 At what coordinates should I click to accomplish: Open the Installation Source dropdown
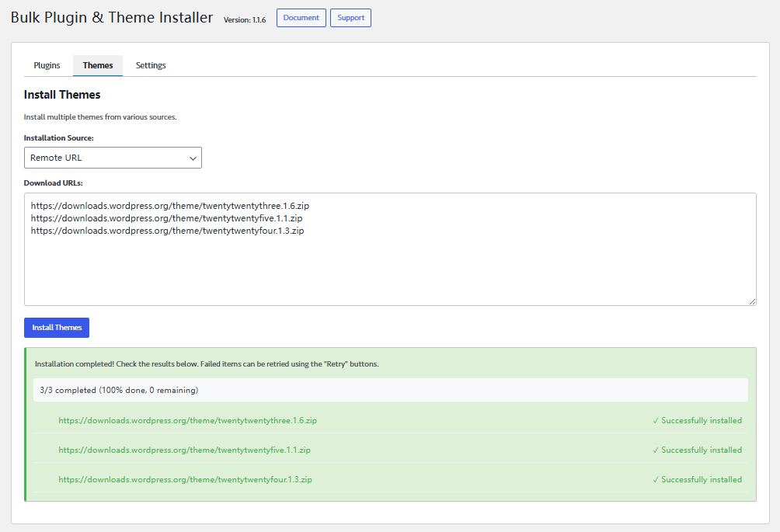tap(113, 158)
